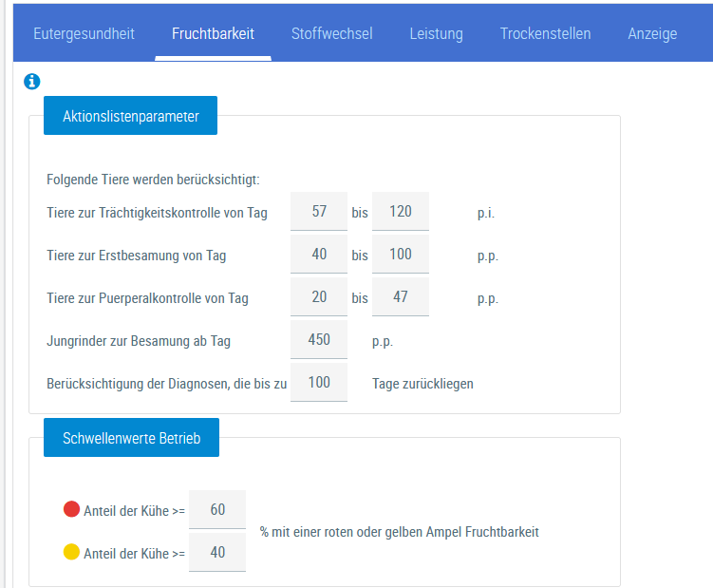Click red threshold percentage field showing 60
This screenshot has height=588, width=713.
click(217, 510)
